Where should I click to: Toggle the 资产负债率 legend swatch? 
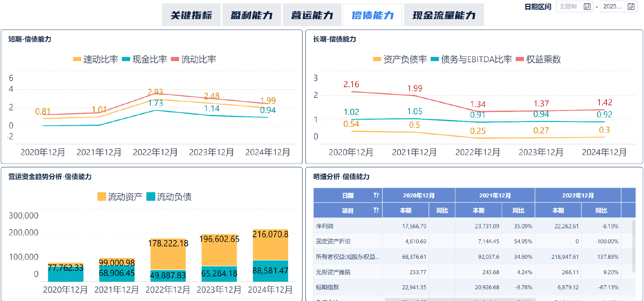tap(377, 59)
